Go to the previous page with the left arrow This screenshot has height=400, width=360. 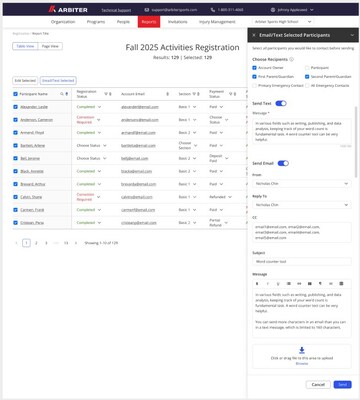coord(16,243)
